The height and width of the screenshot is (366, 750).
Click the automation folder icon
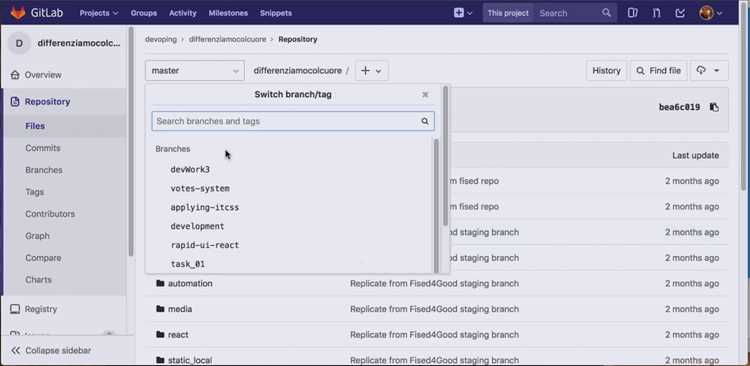coord(160,283)
